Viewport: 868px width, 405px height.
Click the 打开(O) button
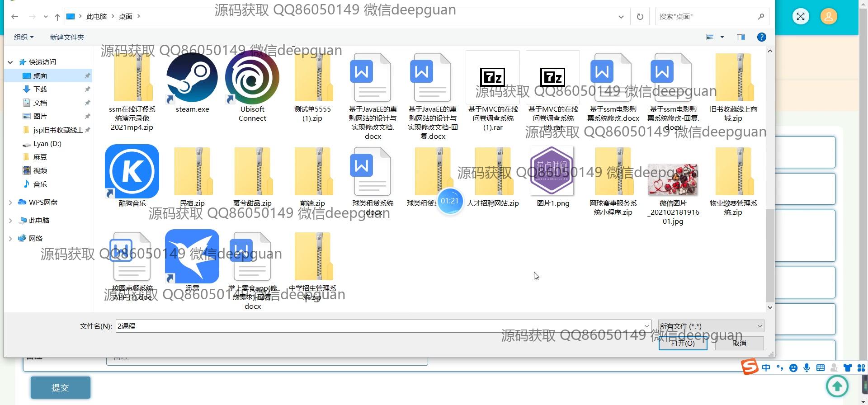(683, 344)
